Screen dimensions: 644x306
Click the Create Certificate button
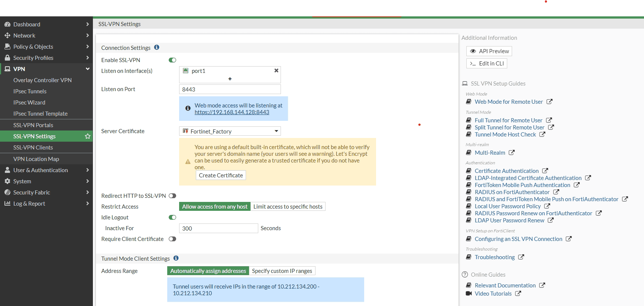click(x=221, y=175)
